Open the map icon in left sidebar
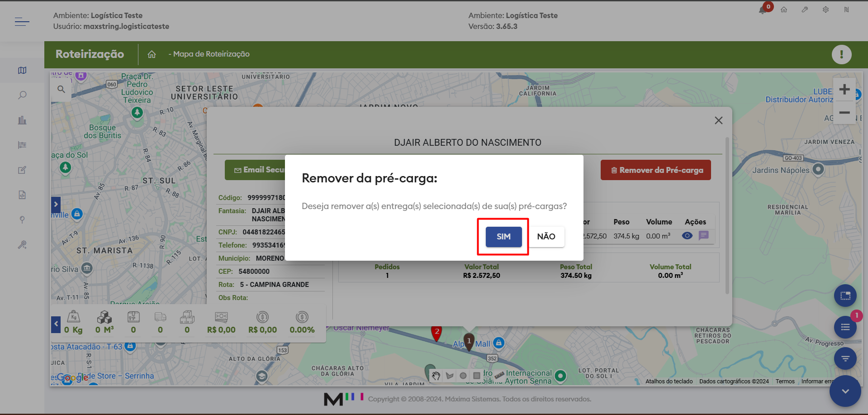868x415 pixels. 22,70
